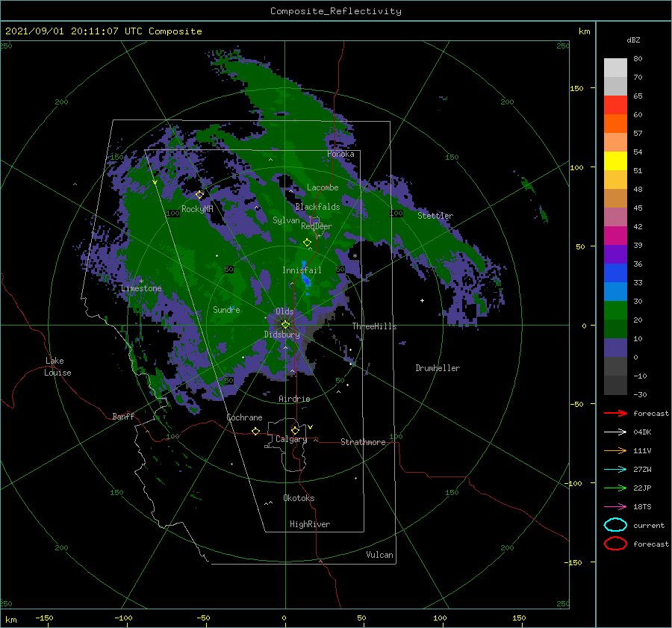Click the Banff label
The width and height of the screenshot is (672, 628).
tap(123, 416)
